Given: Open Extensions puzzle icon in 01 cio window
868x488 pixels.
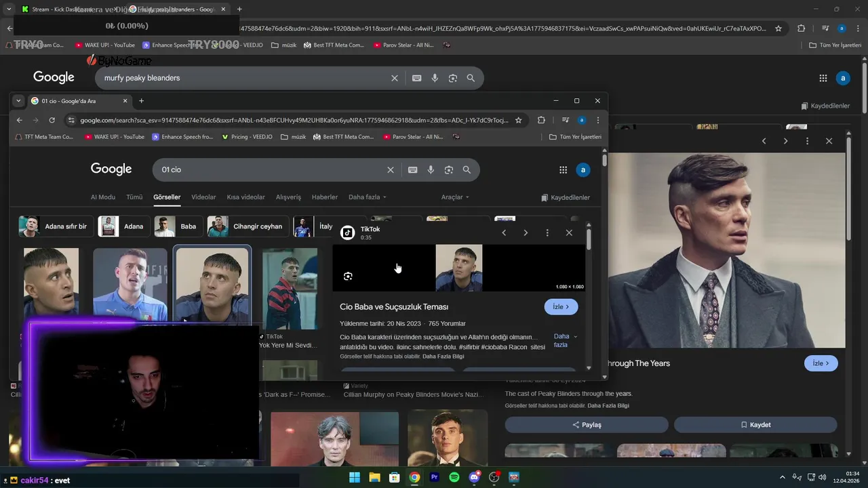Looking at the screenshot, I should [x=541, y=120].
